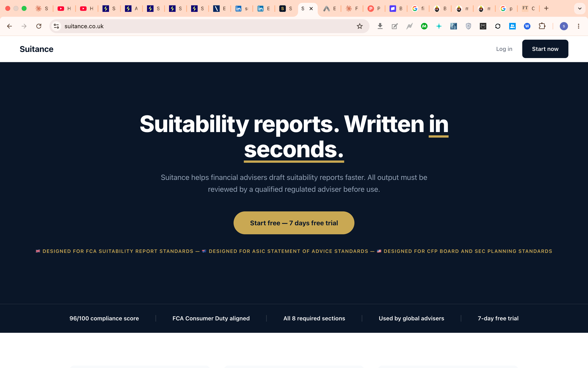Viewport: 588px width, 368px height.
Task: Click the browser forward arrow
Action: 24,26
